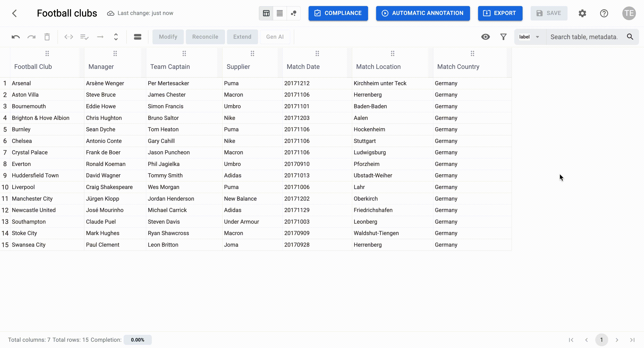This screenshot has width=644, height=348.
Task: Click the redo arrow icon
Action: (32, 37)
